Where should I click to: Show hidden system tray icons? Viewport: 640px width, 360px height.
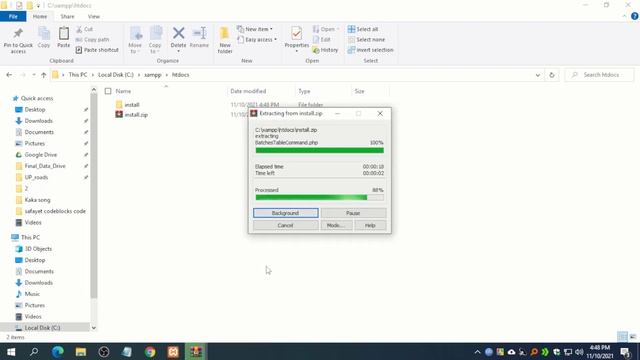[x=477, y=352]
